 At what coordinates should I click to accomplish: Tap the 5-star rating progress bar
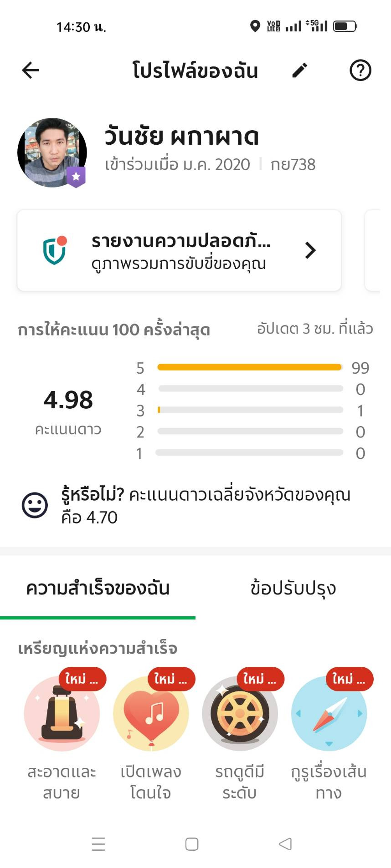(250, 367)
